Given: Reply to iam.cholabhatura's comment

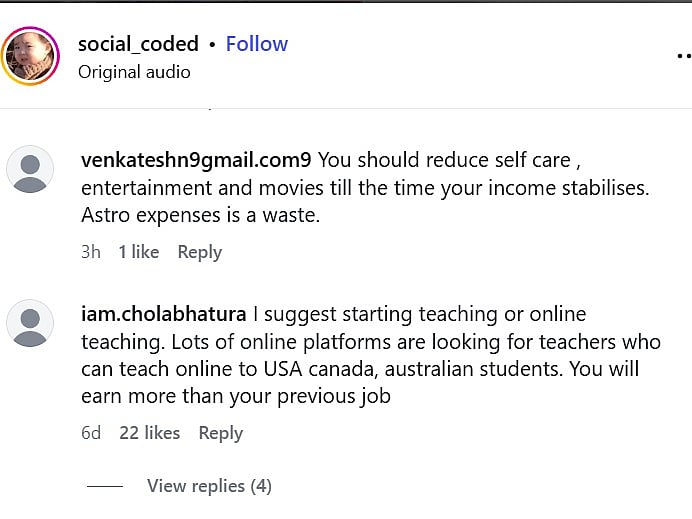Looking at the screenshot, I should (220, 433).
